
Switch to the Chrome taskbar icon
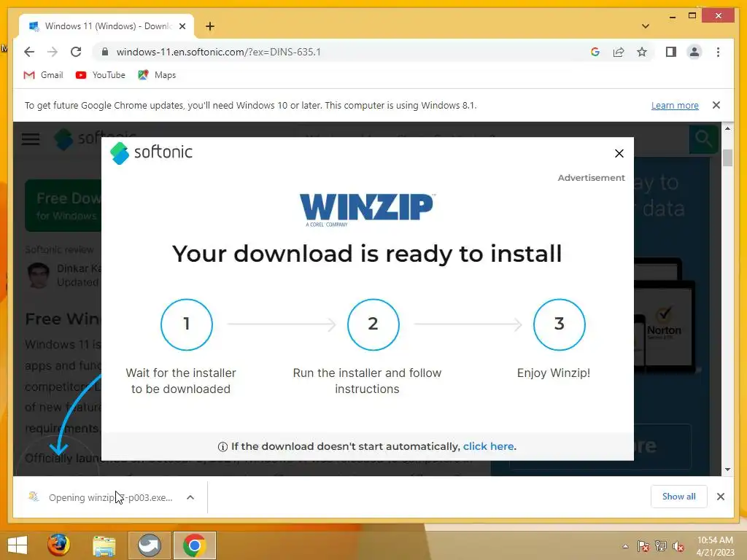coord(194,545)
